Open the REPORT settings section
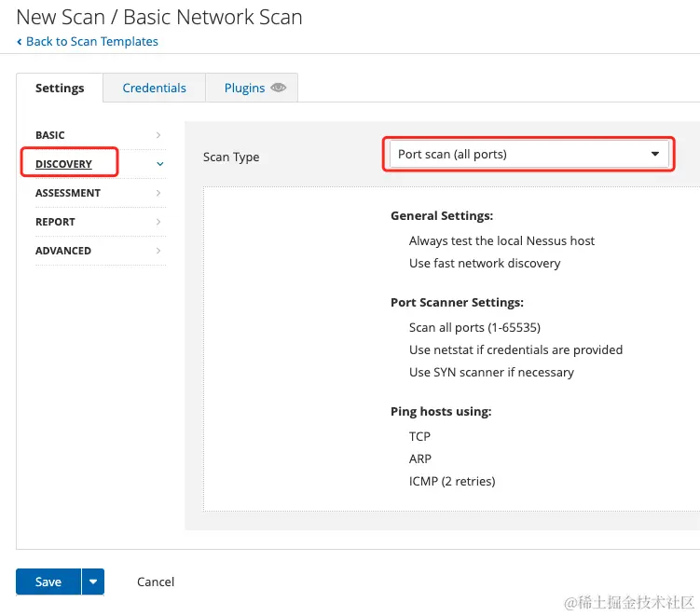 tap(55, 222)
